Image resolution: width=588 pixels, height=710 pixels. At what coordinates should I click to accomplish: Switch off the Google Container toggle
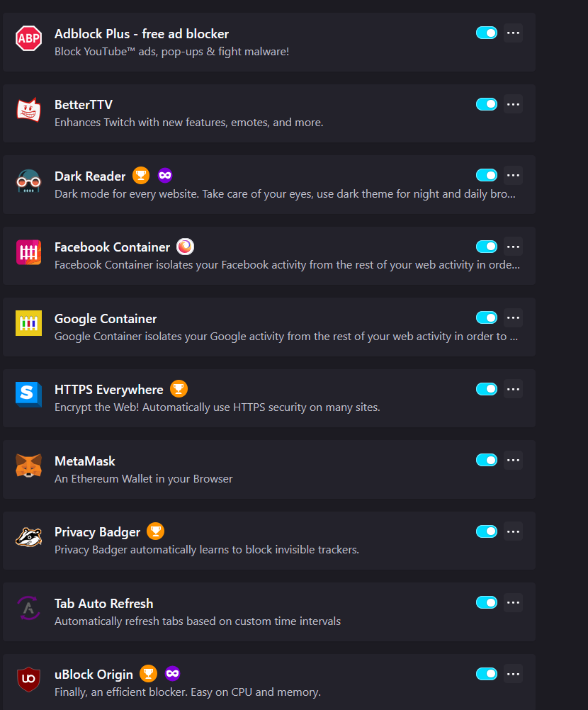click(x=487, y=318)
